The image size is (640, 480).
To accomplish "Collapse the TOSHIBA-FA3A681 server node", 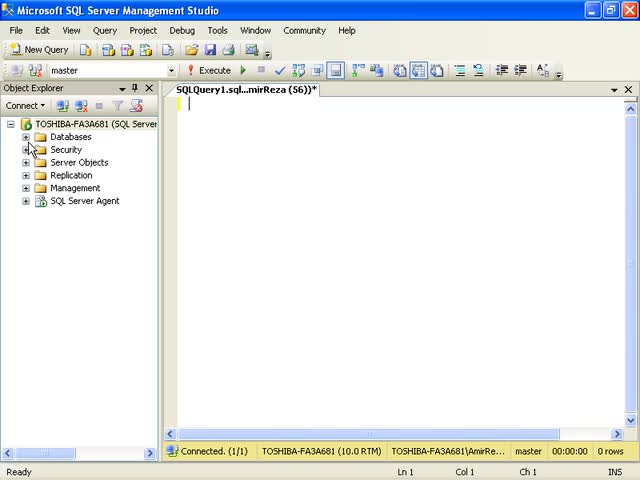I will click(x=11, y=124).
